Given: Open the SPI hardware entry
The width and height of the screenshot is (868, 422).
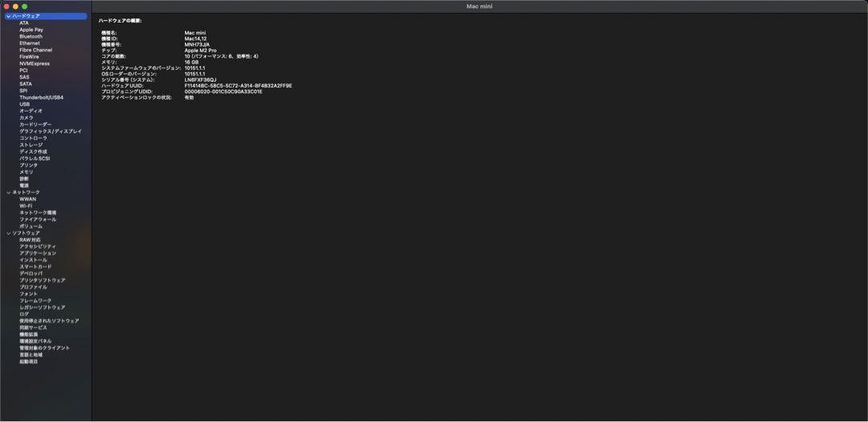Looking at the screenshot, I should coord(23,91).
